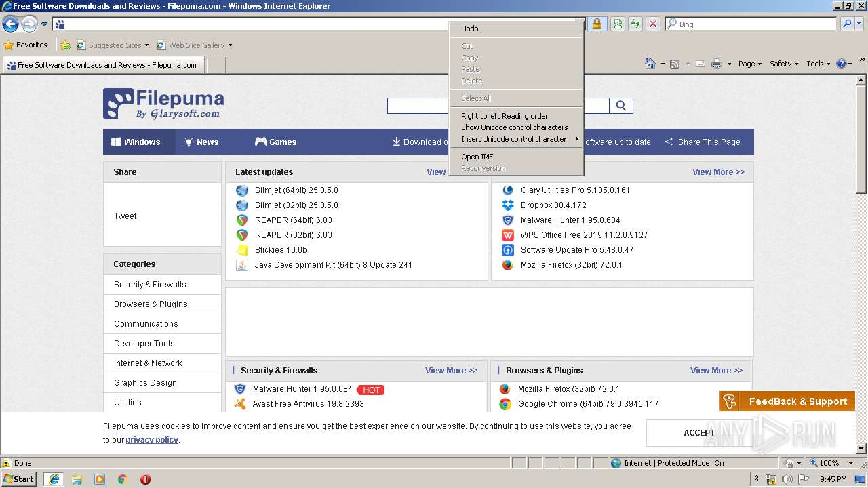Click Internet Protected Mode status
Image resolution: width=868 pixels, height=488 pixels.
click(x=667, y=463)
